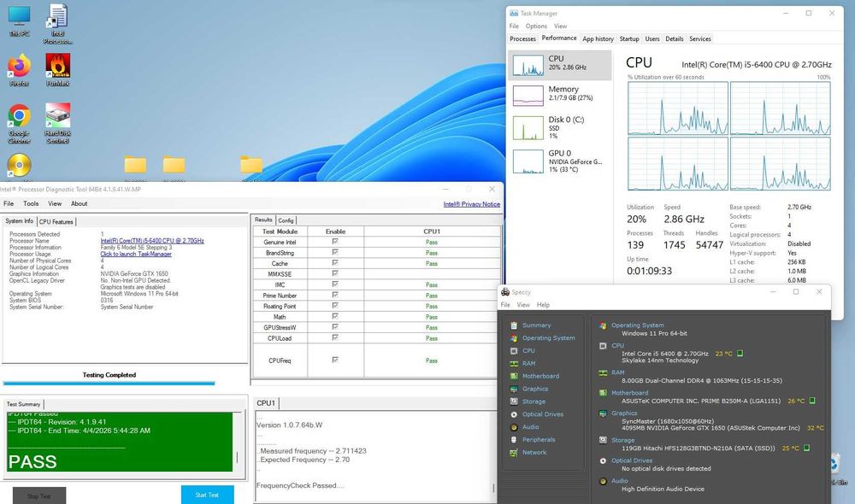Switch to Processes tab in Task Manager
Viewport: 855px width, 504px height.
point(523,38)
